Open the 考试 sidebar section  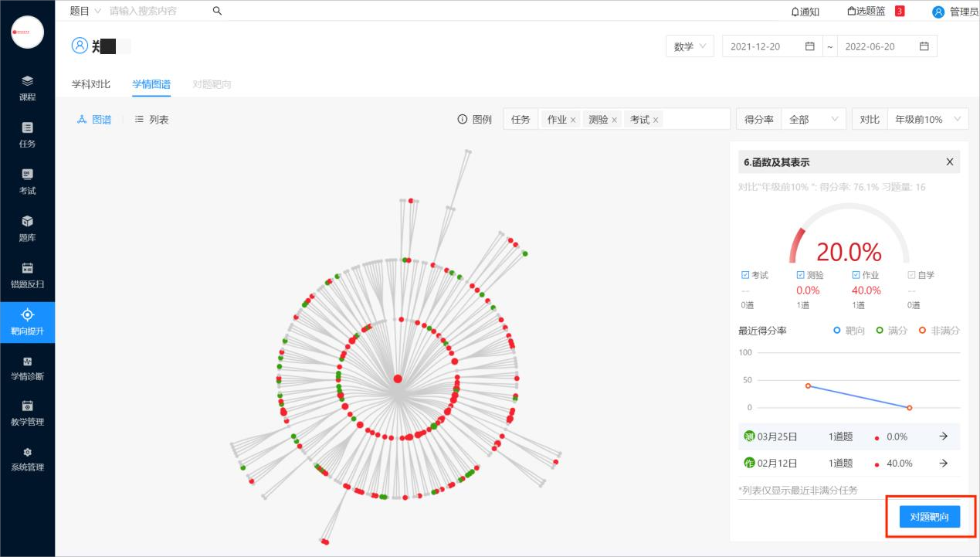tap(27, 182)
